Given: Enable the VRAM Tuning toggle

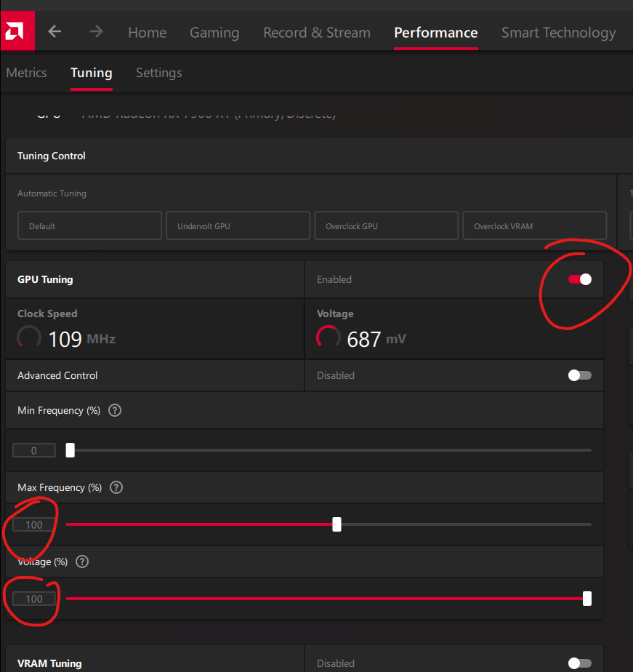Looking at the screenshot, I should coord(579,663).
